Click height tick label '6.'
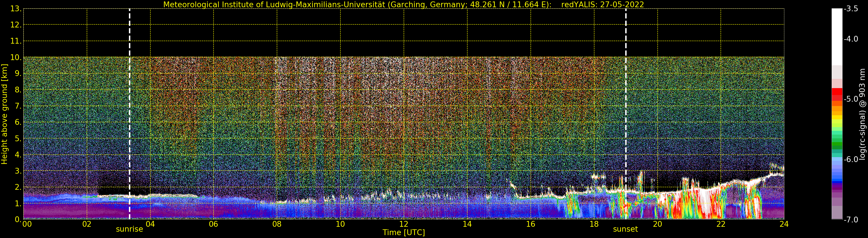This screenshot has width=868, height=238. click(x=18, y=122)
